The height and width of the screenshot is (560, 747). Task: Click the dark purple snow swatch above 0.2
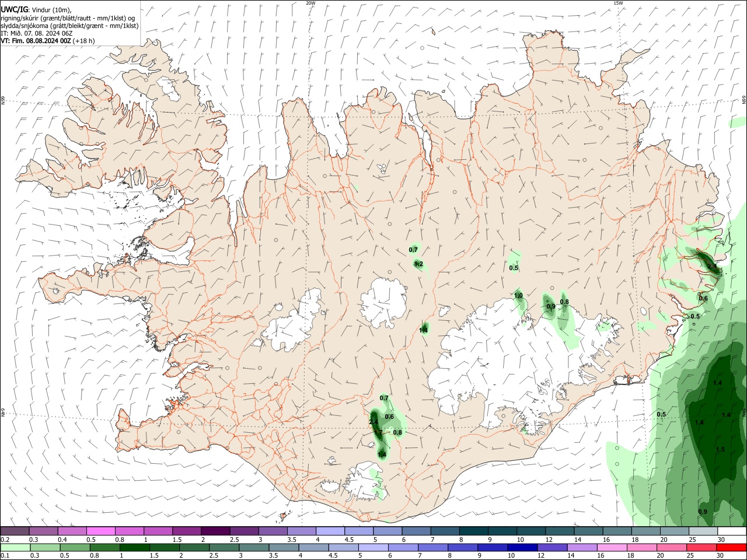coord(15,531)
